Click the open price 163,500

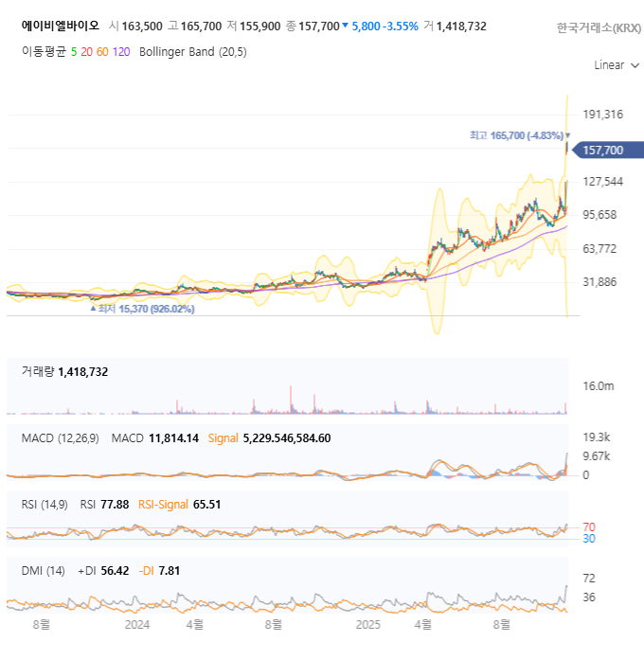[x=142, y=27]
